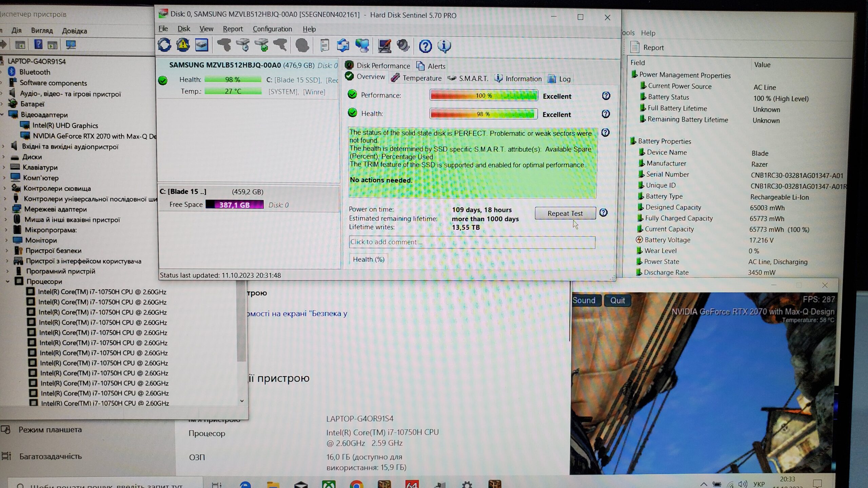Click the speaker sound settings toolbar icon

403,46
